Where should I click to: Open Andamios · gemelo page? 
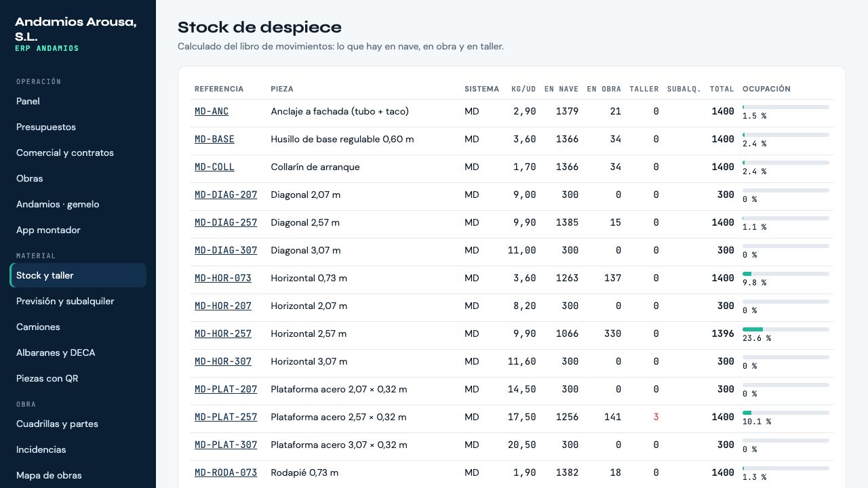[78, 204]
